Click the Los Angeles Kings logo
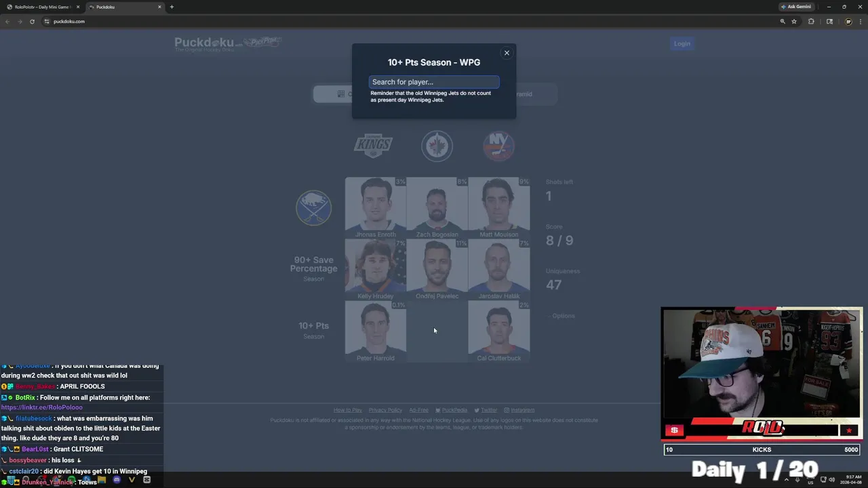This screenshot has height=488, width=868. coord(373,145)
